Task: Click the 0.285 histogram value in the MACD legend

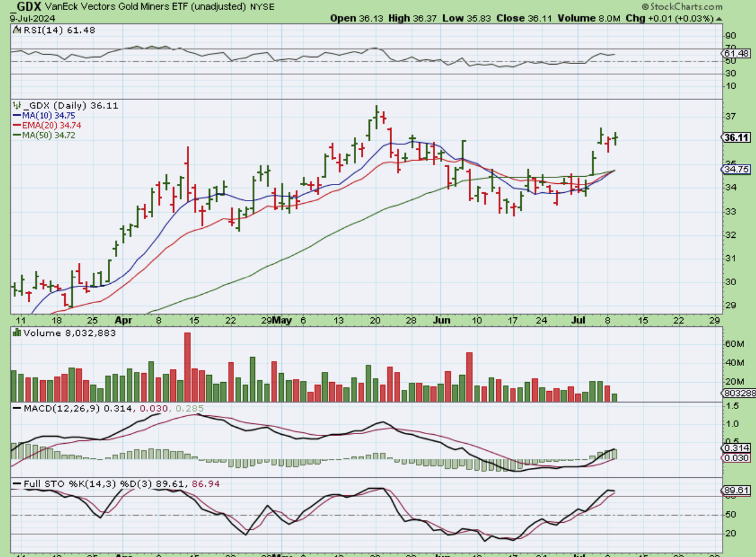Action: (x=191, y=408)
